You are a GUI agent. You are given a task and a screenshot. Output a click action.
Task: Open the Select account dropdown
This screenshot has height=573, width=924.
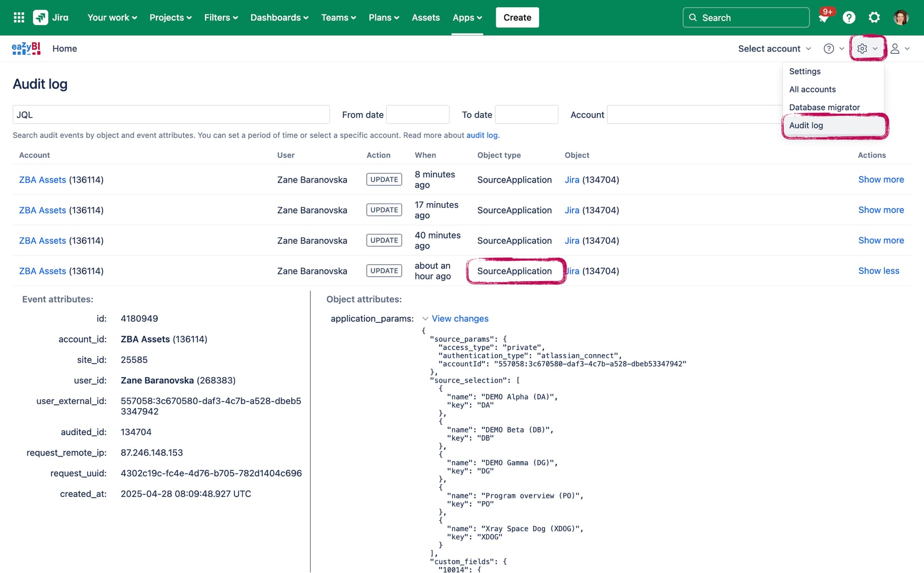pos(774,49)
